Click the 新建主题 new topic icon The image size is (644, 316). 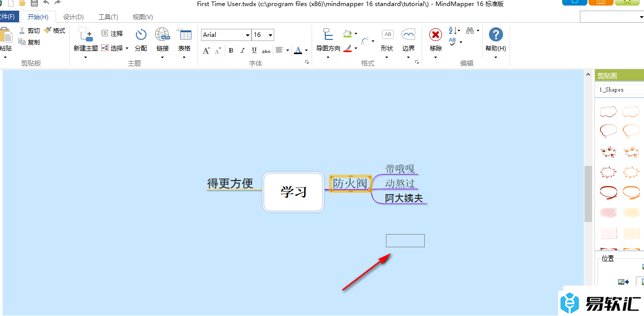pos(86,34)
